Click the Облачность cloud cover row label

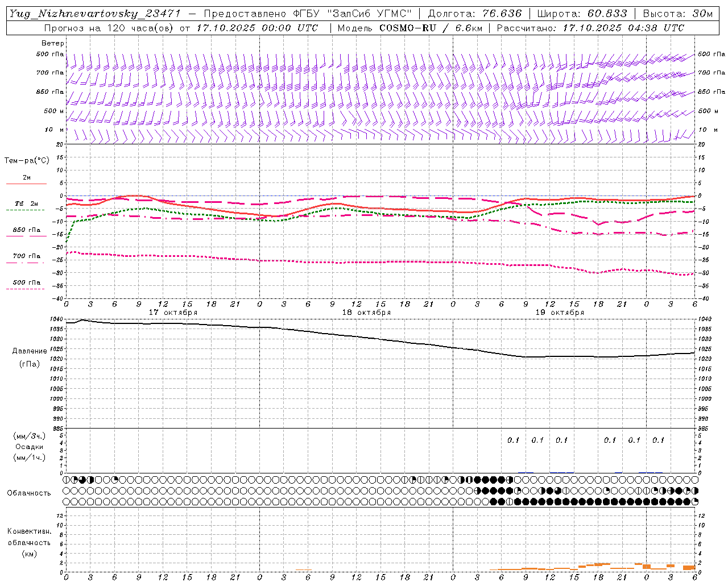pyautogui.click(x=29, y=493)
